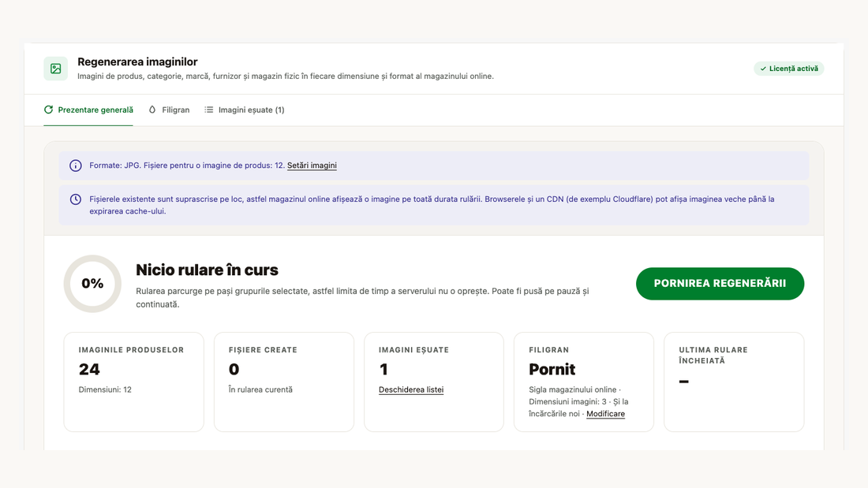This screenshot has width=868, height=488.
Task: Click the refresh icon beside Prezentare generală
Action: 49,110
